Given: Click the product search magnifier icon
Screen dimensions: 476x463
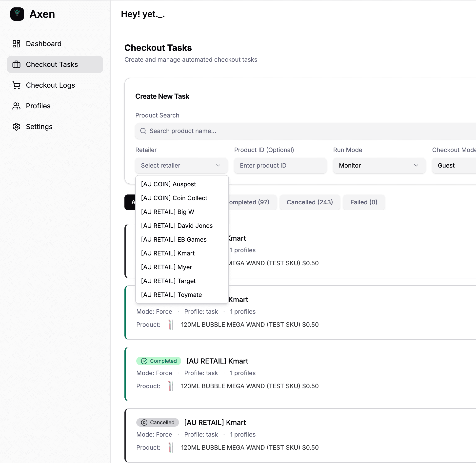Looking at the screenshot, I should 143,131.
